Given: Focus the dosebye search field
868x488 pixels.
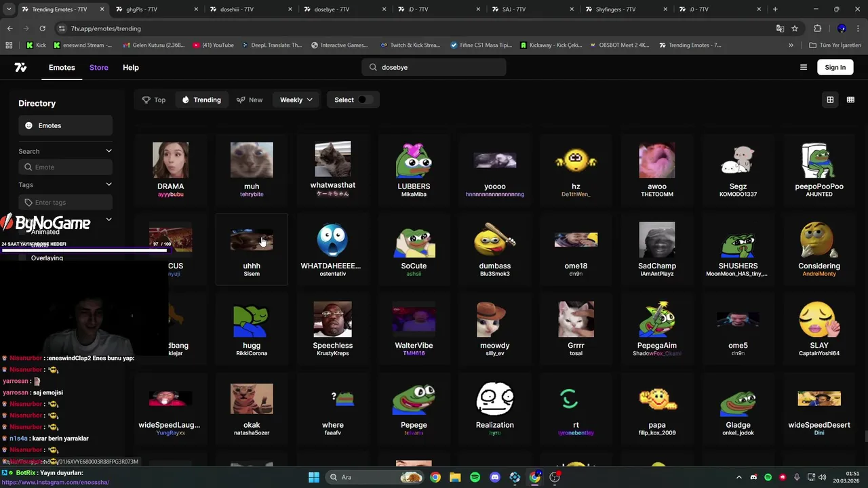Looking at the screenshot, I should (x=434, y=67).
